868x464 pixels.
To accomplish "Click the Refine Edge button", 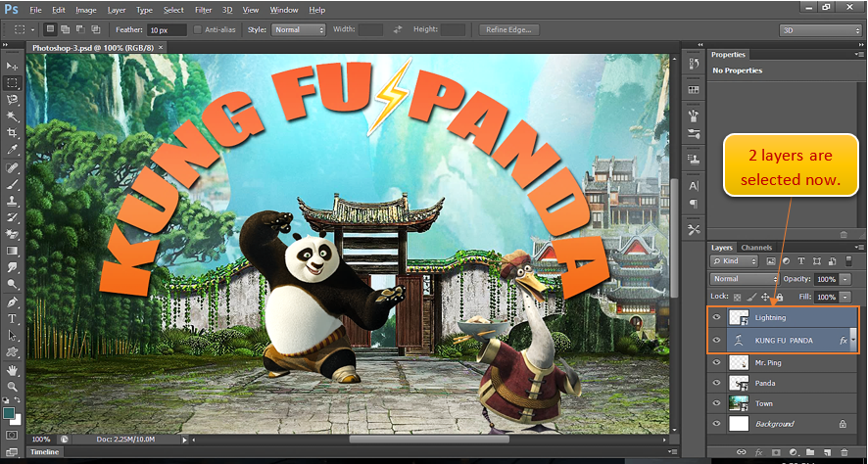I will [508, 30].
